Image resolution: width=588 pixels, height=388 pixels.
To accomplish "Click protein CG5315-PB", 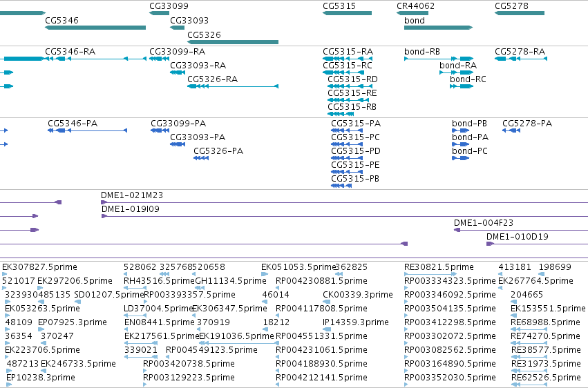I will 341,186.
